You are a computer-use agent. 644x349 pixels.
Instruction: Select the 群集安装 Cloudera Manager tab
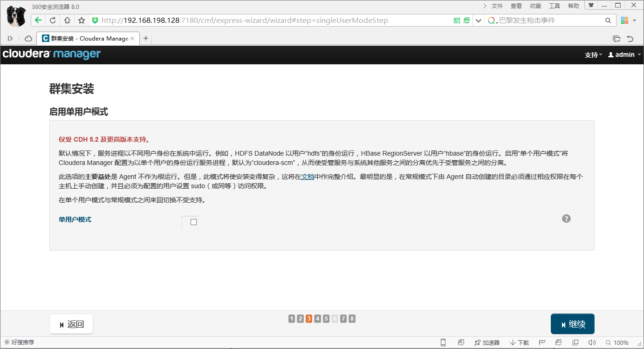(x=88, y=38)
